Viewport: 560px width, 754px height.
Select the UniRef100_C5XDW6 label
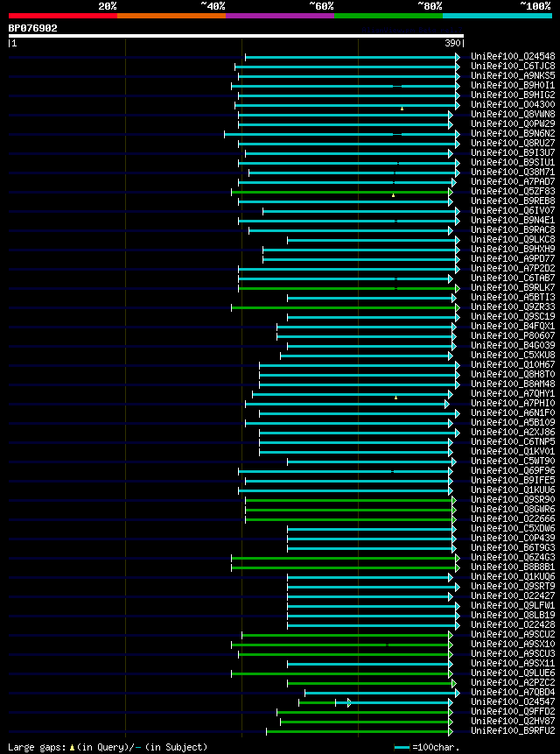pyautogui.click(x=513, y=528)
